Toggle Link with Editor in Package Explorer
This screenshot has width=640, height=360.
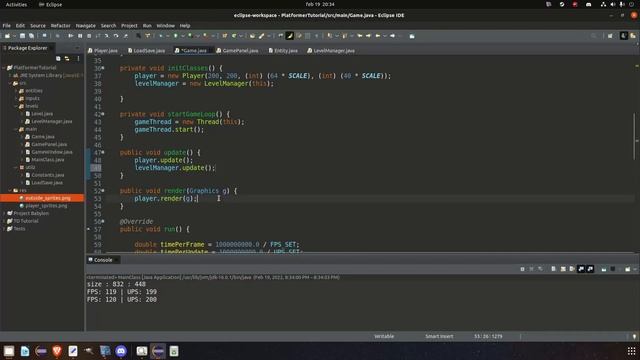click(x=67, y=59)
